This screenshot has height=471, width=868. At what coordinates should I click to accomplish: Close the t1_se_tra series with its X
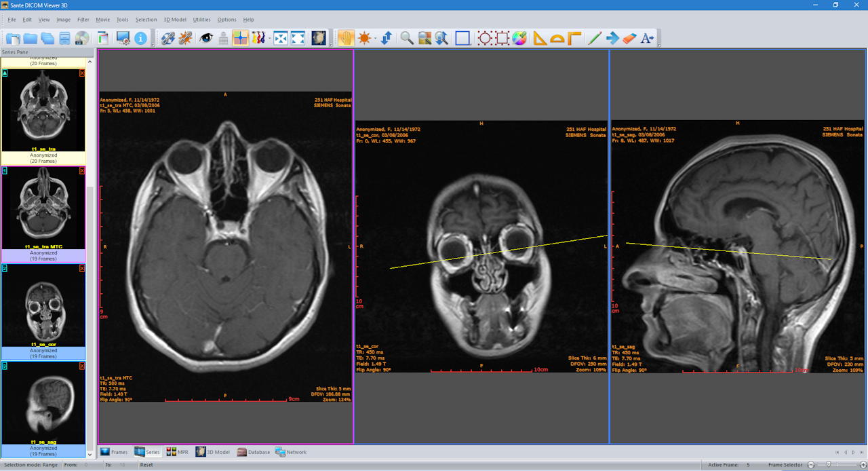(82, 73)
